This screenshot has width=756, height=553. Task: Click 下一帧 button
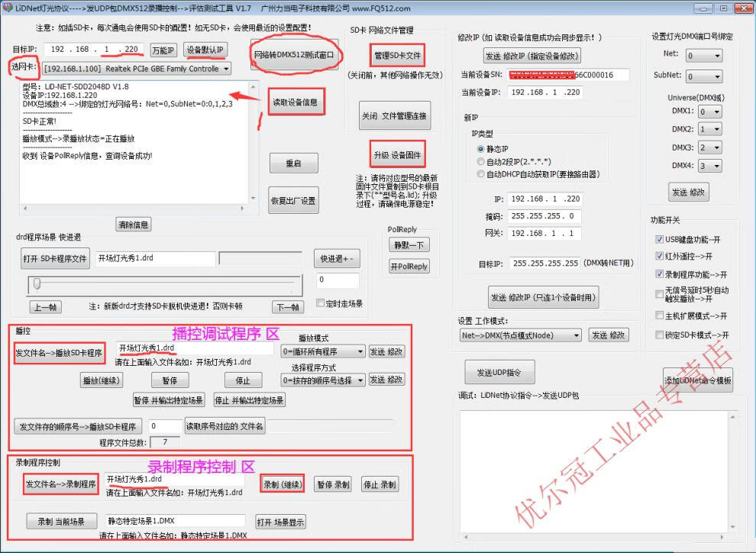(x=288, y=306)
